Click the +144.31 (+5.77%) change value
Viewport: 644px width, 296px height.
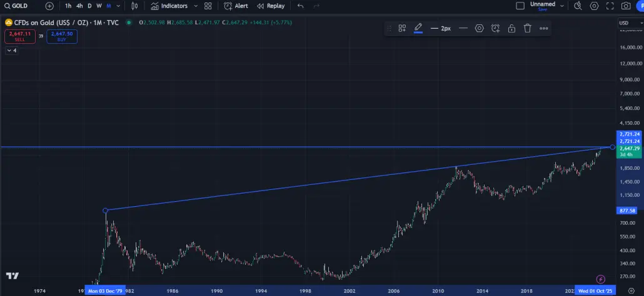(x=270, y=22)
